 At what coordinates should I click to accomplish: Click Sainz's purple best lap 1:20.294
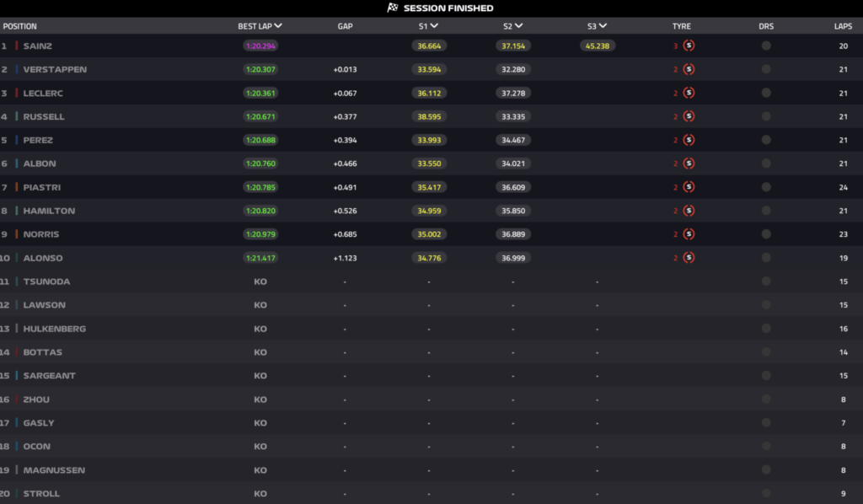coord(260,46)
